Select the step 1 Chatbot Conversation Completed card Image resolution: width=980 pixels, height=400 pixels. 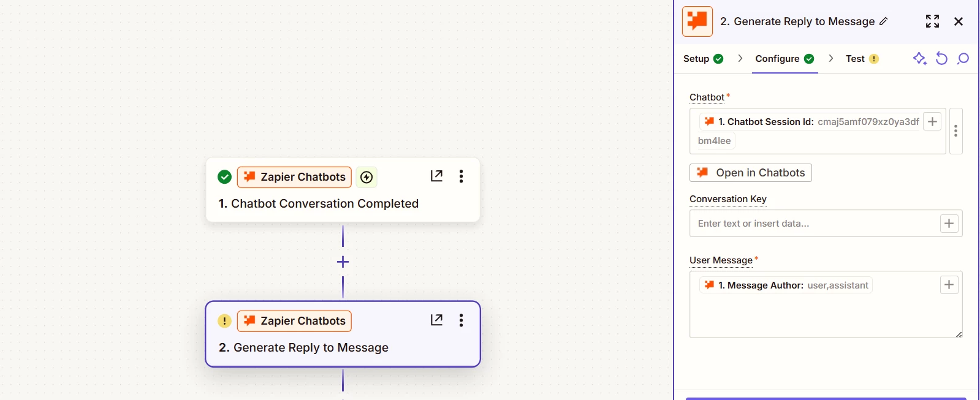coord(343,190)
